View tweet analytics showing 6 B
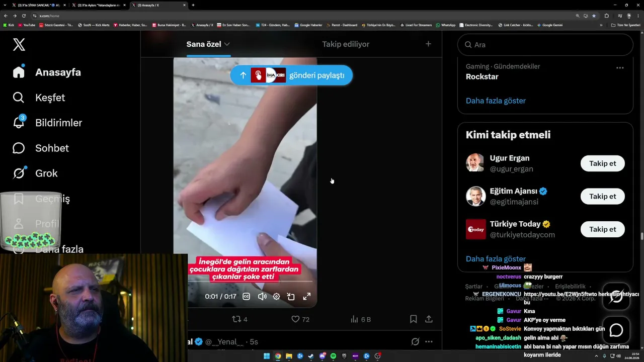The image size is (644, 362). 360,319
